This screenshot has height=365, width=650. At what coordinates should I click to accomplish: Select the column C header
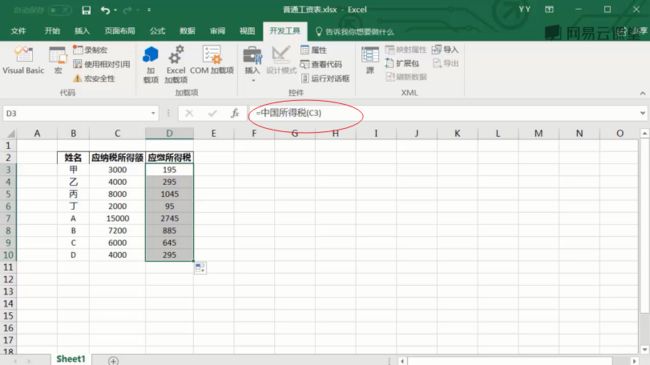tap(117, 134)
